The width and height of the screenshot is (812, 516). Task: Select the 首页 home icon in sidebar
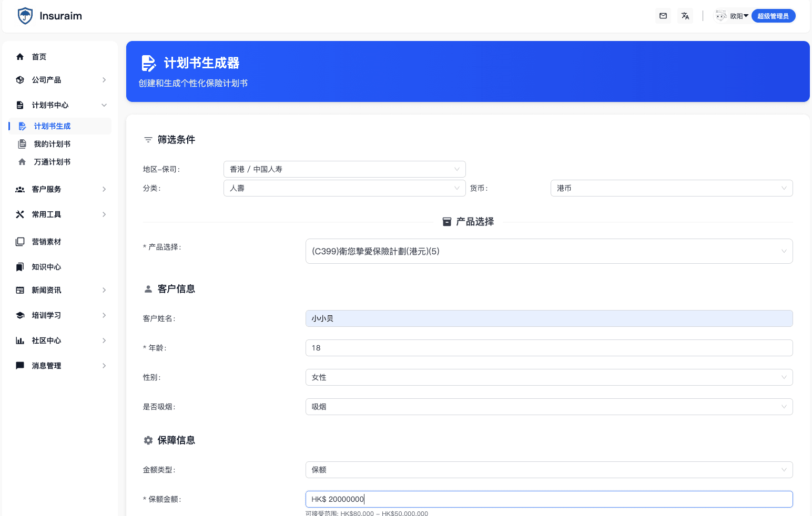[20, 56]
